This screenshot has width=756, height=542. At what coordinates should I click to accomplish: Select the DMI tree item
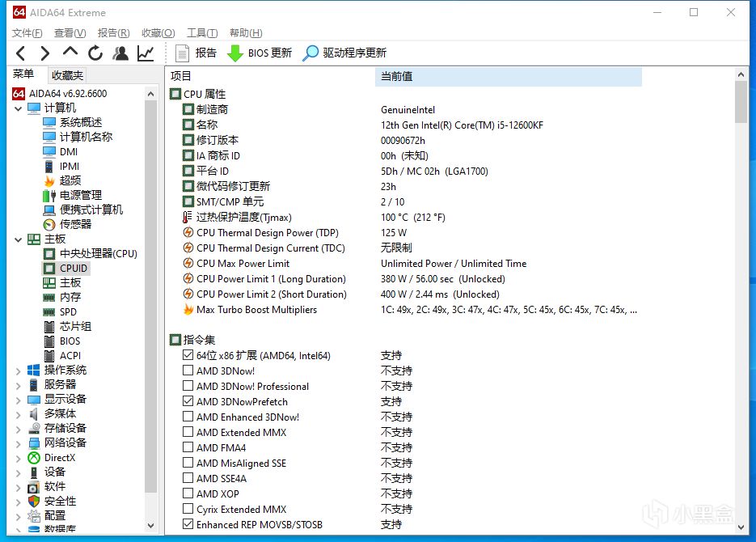(61, 151)
